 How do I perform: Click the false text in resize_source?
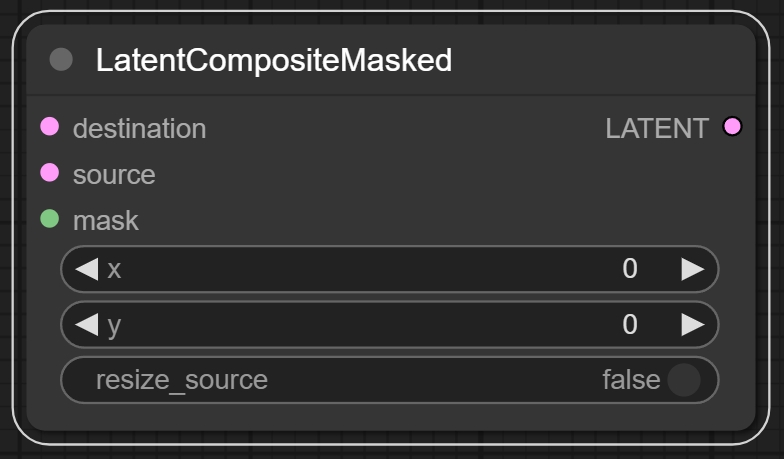tap(631, 380)
